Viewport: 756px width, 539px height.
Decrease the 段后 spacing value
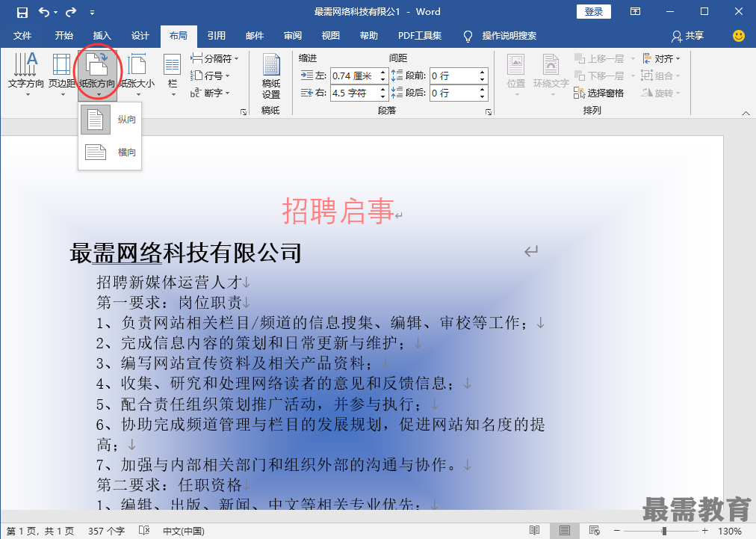[482, 97]
